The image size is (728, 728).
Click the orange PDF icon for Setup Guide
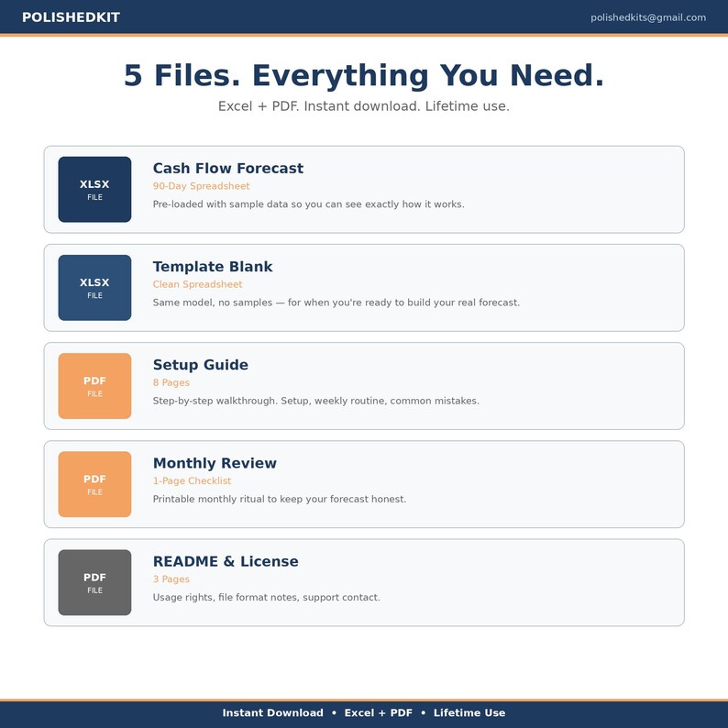[94, 386]
